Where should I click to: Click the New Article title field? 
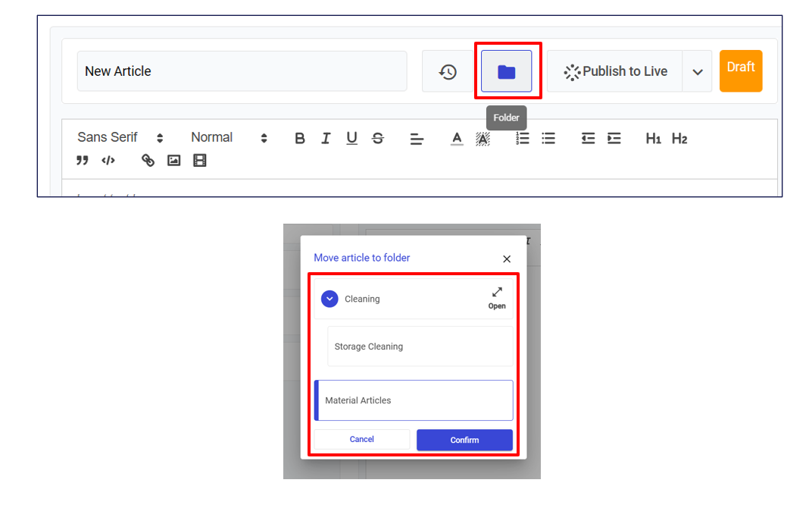coord(242,71)
